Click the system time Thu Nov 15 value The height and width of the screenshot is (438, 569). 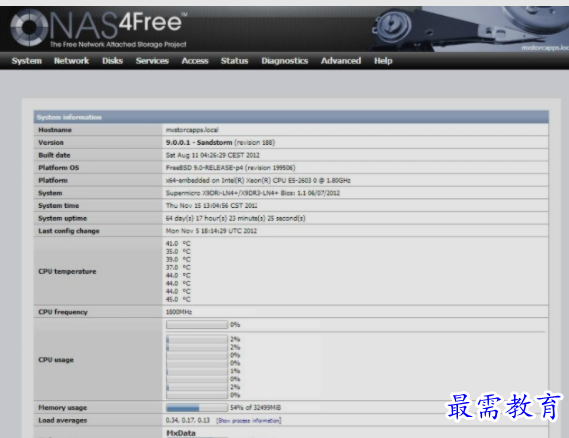212,206
